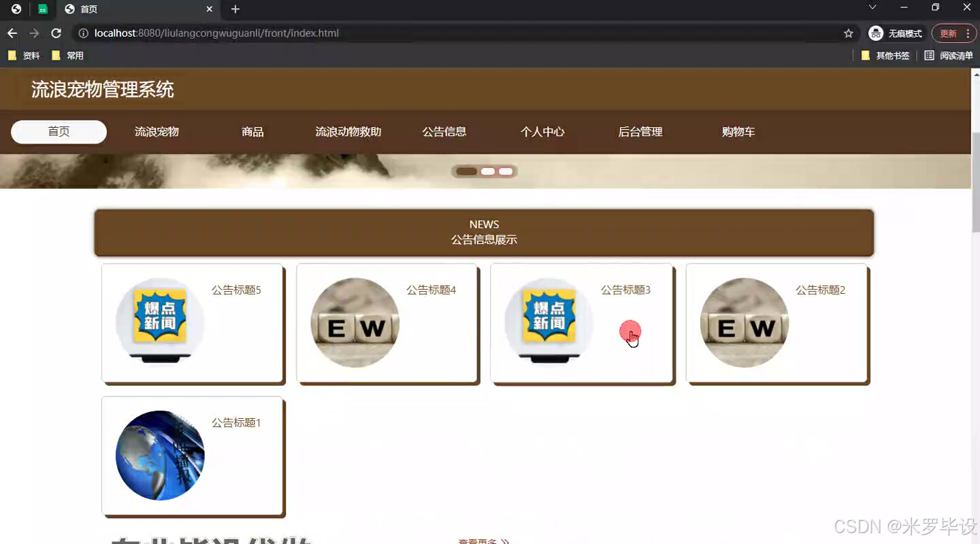Go back with the browser back arrow

pyautogui.click(x=12, y=33)
